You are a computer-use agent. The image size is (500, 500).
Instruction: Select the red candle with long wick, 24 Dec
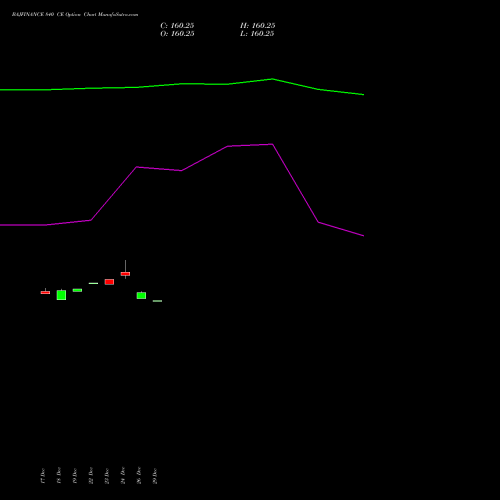point(125,274)
